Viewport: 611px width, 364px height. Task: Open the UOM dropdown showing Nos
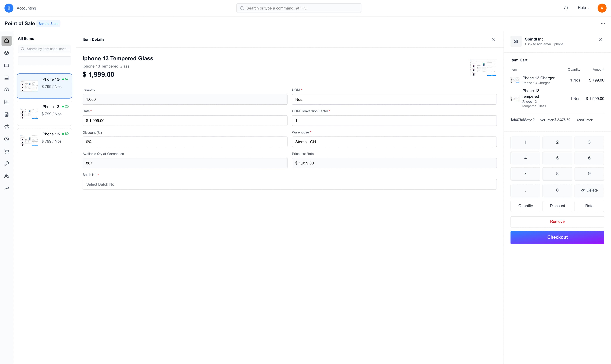394,99
